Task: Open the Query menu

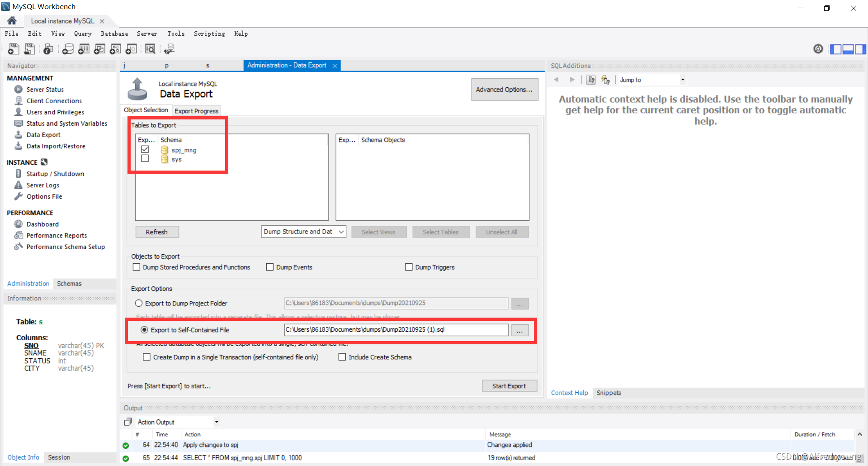Action: [83, 33]
